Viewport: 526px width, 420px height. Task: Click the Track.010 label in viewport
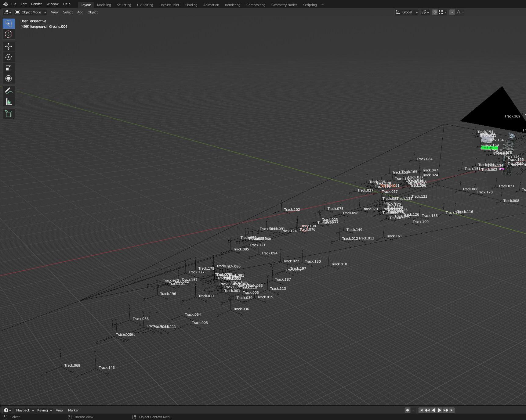coord(339,264)
